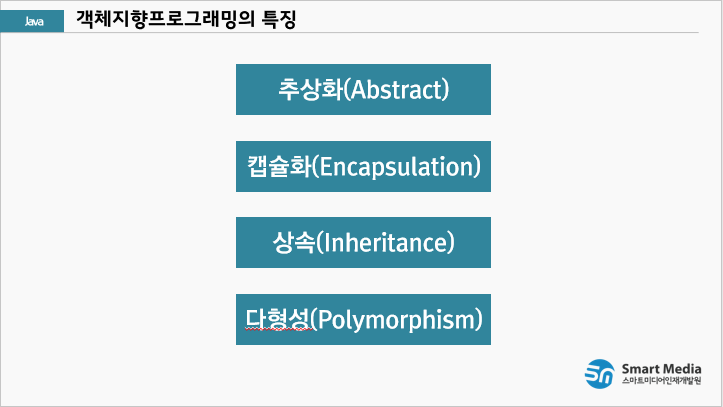Select the 상속(Inheritance) box

(363, 242)
